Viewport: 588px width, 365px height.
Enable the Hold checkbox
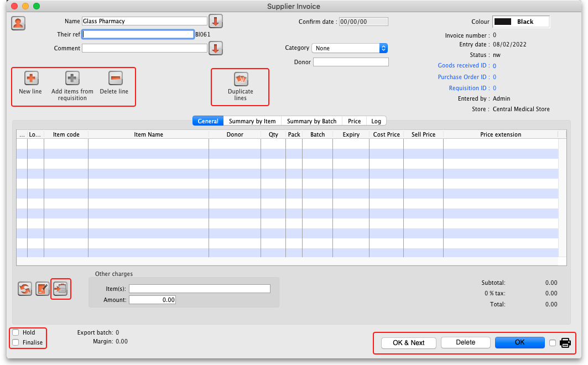[16, 332]
